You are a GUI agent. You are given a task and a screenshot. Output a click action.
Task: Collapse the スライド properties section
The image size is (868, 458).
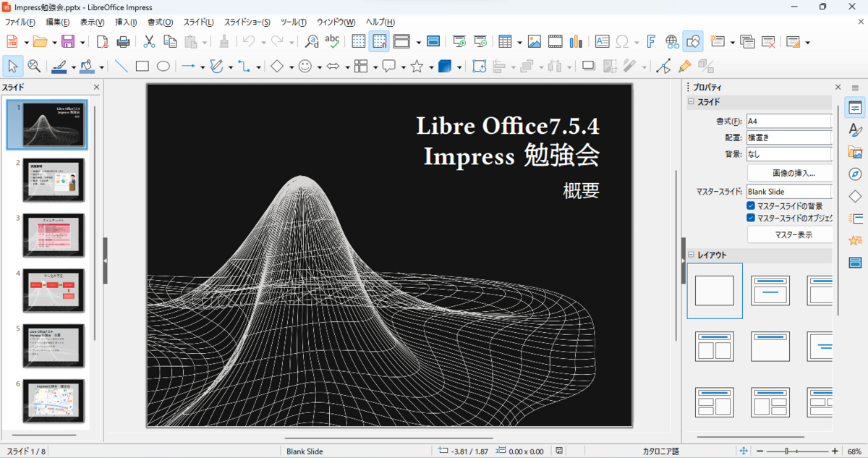pyautogui.click(x=692, y=102)
